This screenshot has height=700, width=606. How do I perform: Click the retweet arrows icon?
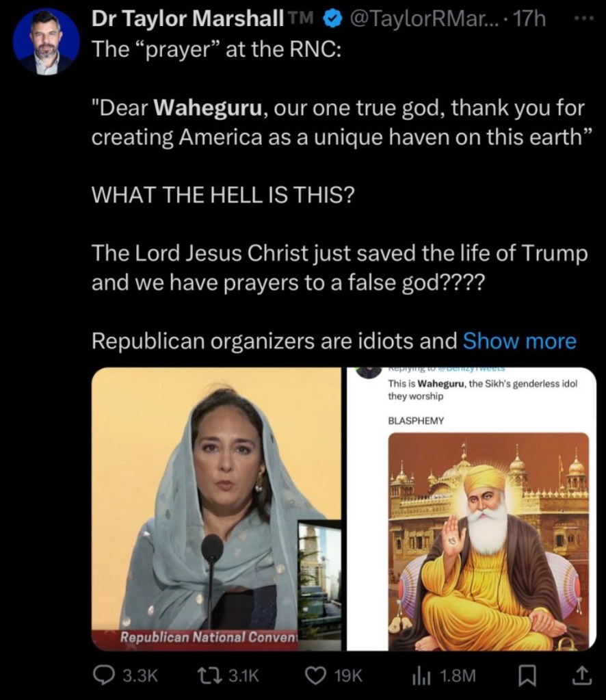pyautogui.click(x=210, y=675)
